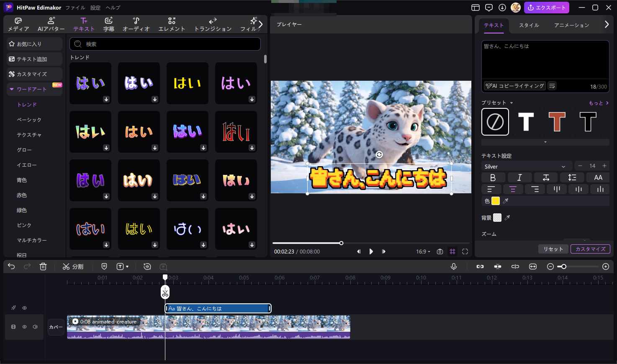Decrease font size with minus button
This screenshot has width=617, height=364.
pos(580,166)
